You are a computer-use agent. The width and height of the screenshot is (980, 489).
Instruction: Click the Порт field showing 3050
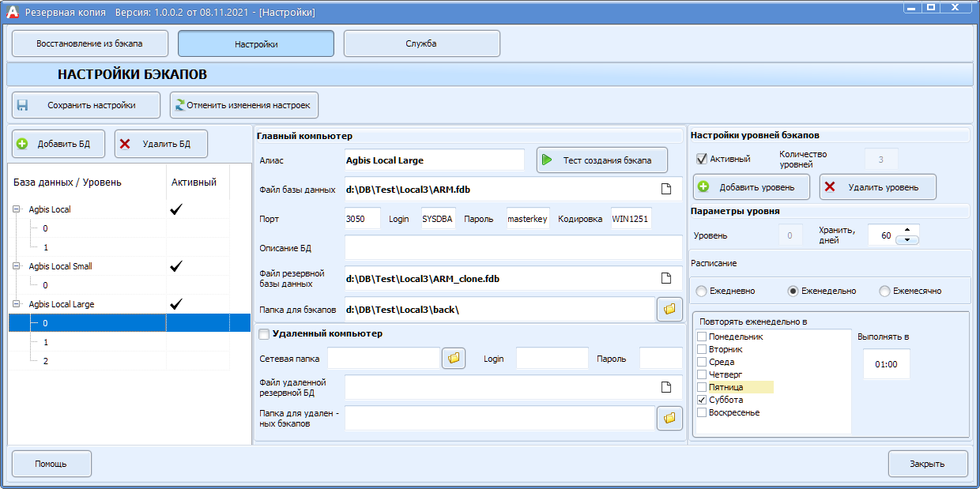click(363, 219)
